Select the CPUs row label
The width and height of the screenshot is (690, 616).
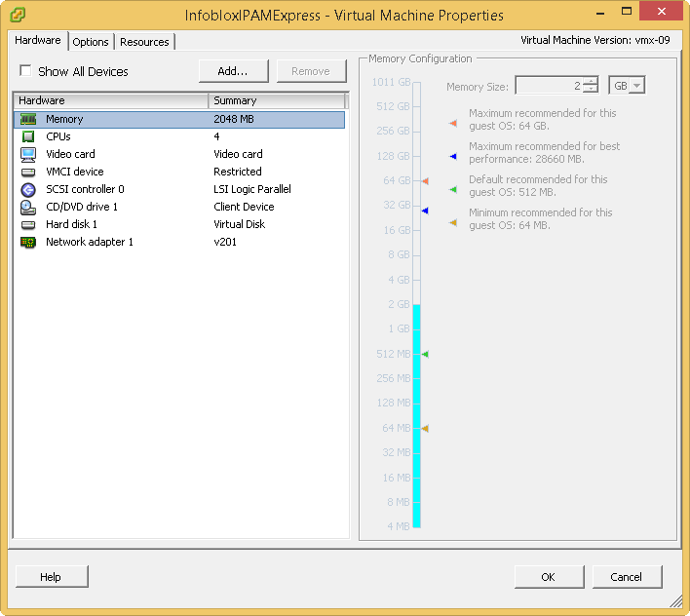58,136
